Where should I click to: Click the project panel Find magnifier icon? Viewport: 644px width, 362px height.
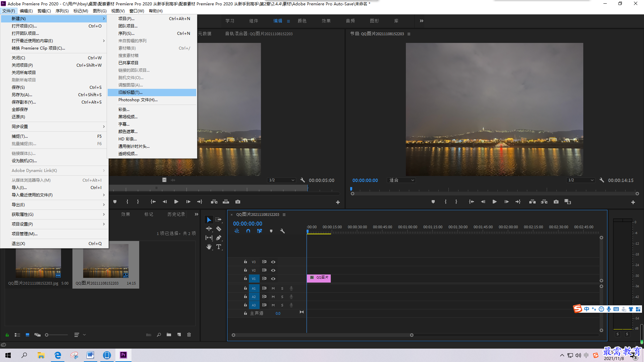[159, 335]
